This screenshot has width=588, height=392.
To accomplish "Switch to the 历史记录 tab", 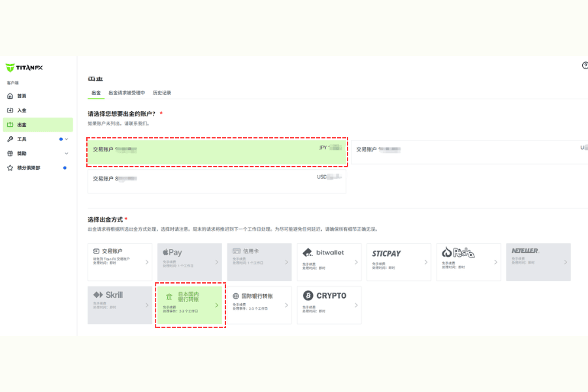I will tap(162, 93).
